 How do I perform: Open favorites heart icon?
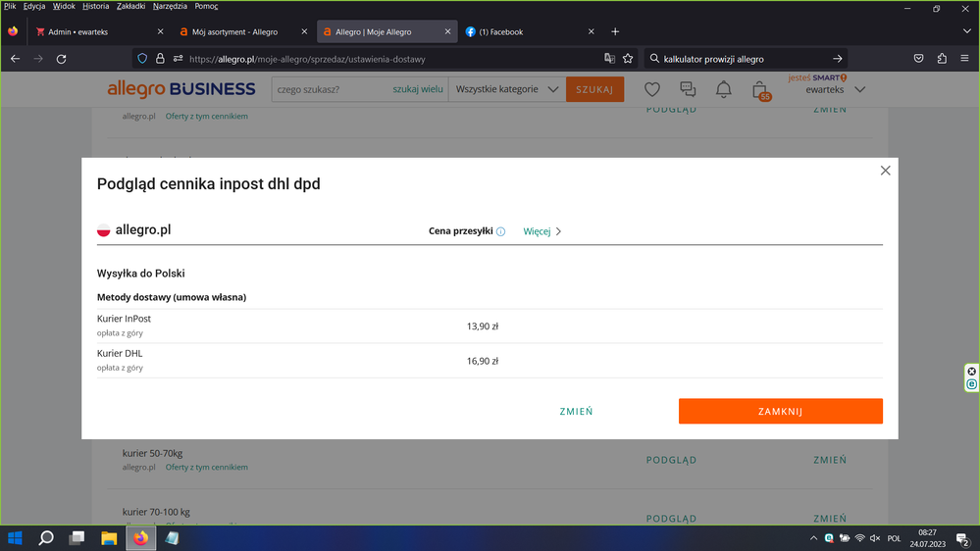[652, 90]
